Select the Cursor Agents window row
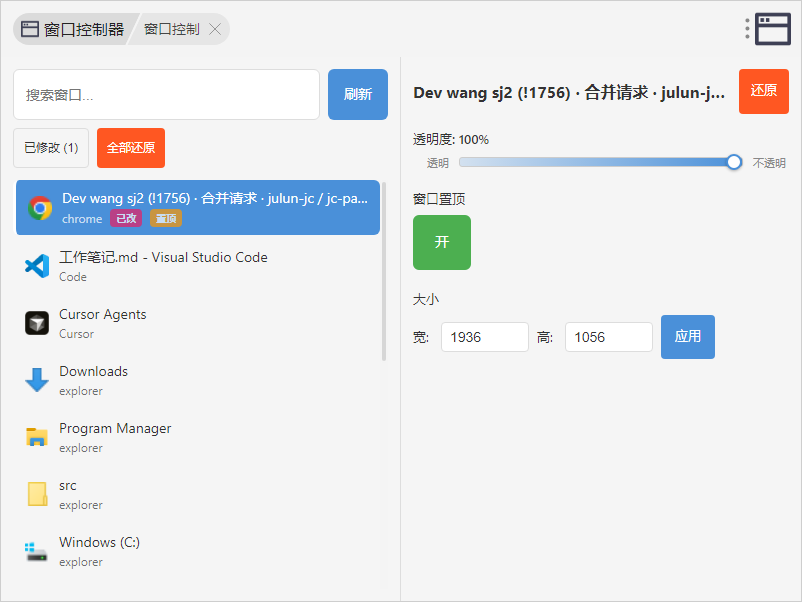The width and height of the screenshot is (802, 602). click(x=198, y=323)
